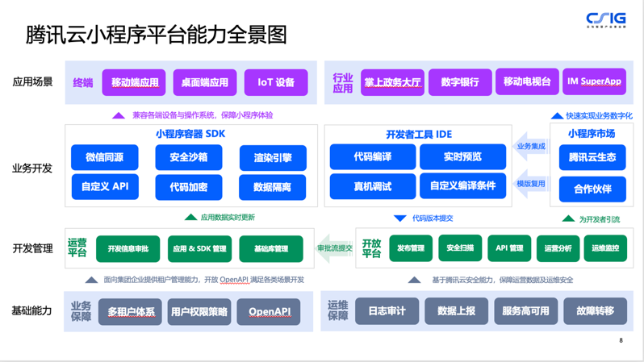Click the green triangle beside 应用数据实时更新

190,218
